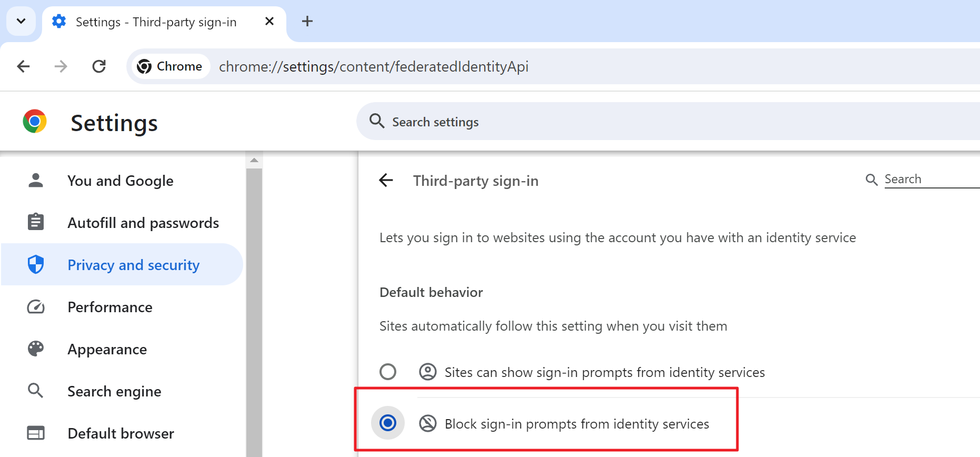Open Autofill and passwords clipboard icon
Image resolution: width=980 pixels, height=457 pixels.
coord(35,222)
